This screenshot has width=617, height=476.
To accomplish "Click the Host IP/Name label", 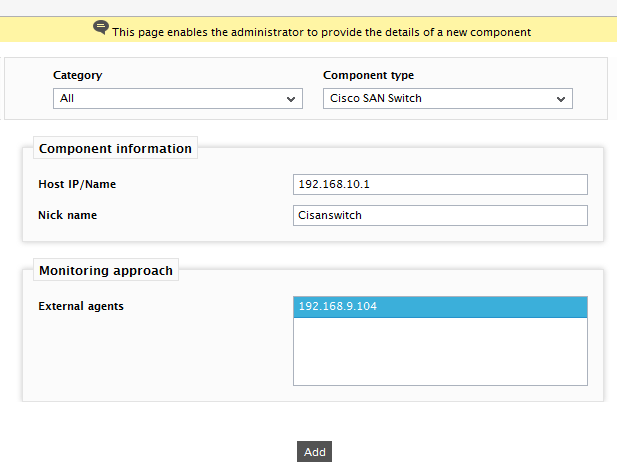I will (77, 184).
